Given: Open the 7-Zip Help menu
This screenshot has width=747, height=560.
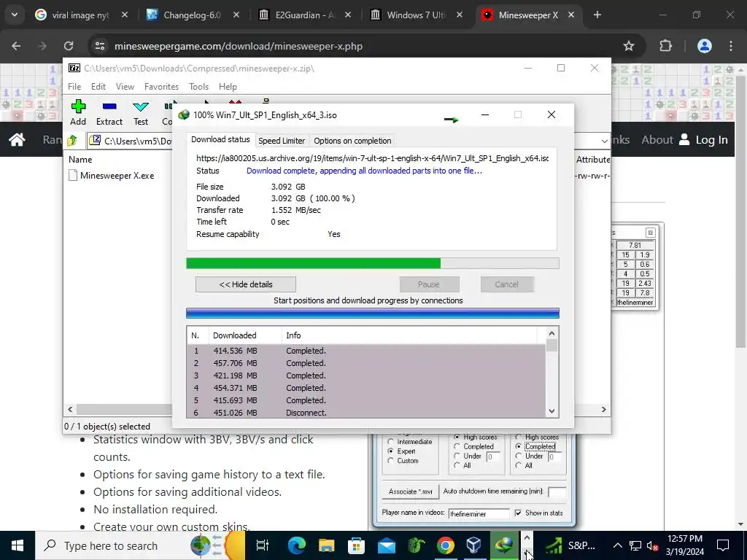Looking at the screenshot, I should click(228, 87).
